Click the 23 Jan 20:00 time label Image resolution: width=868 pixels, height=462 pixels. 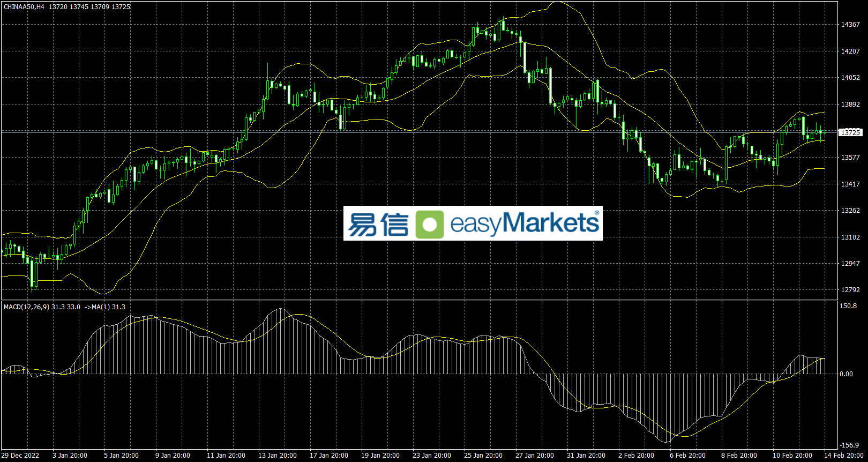pyautogui.click(x=432, y=456)
